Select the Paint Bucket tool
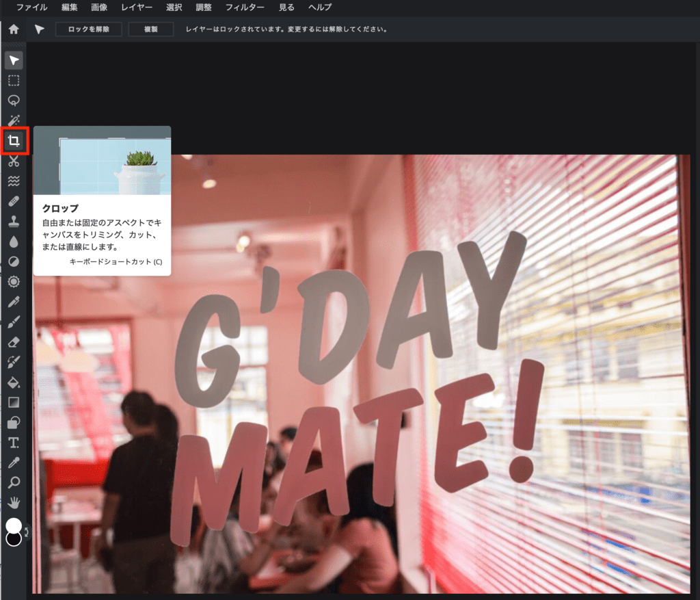The height and width of the screenshot is (600, 700). tap(12, 382)
